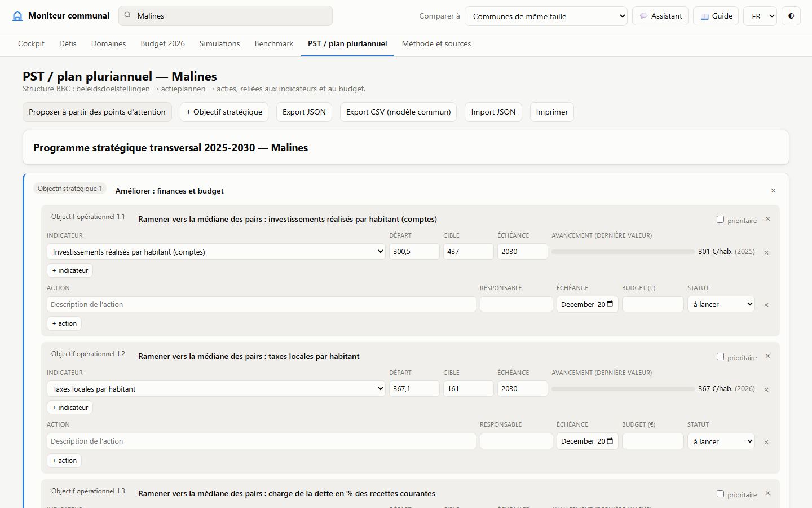812x508 pixels.
Task: Switch to the Cockpit tab
Action: click(x=31, y=43)
